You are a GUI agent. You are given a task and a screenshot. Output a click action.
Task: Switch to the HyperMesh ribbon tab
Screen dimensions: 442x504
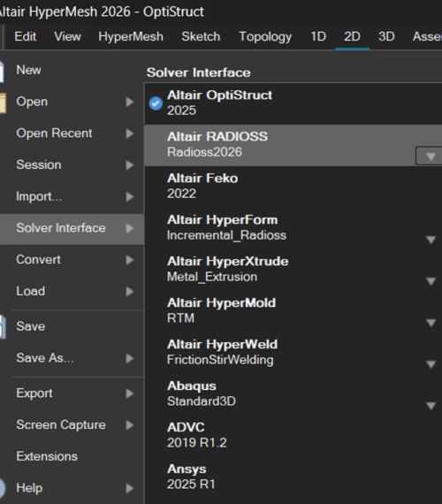click(131, 36)
